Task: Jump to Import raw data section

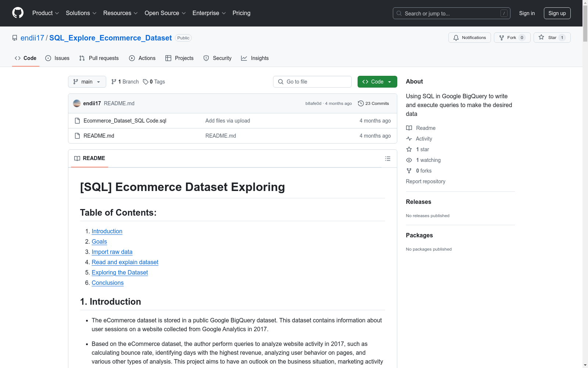Action: (x=112, y=252)
